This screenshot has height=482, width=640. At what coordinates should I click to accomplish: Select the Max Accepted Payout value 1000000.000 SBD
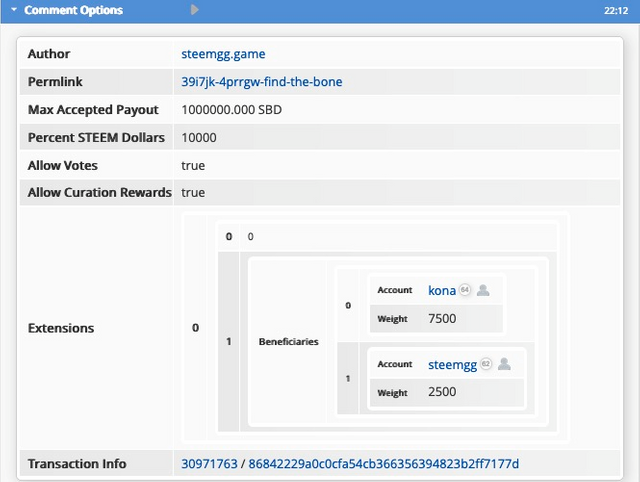pyautogui.click(x=231, y=110)
